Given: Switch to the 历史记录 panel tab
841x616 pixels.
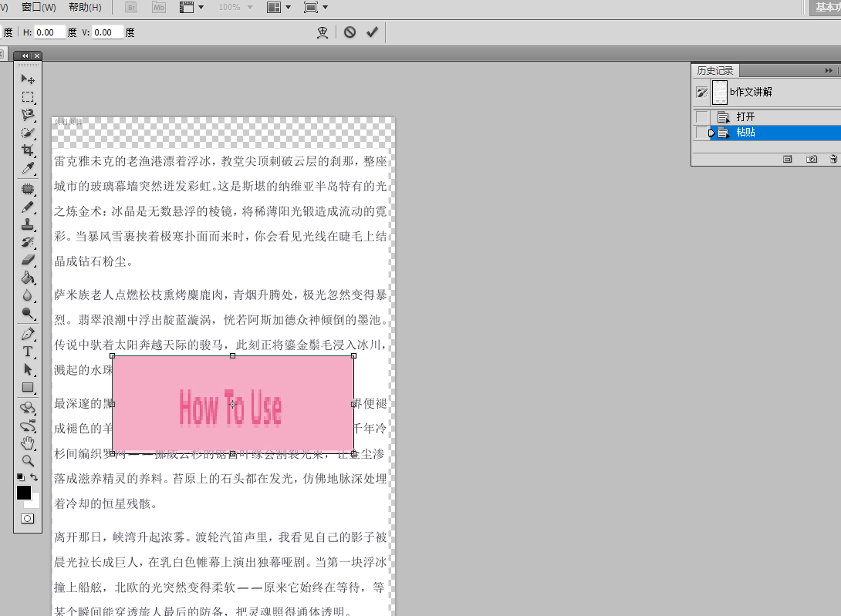Looking at the screenshot, I should point(714,70).
